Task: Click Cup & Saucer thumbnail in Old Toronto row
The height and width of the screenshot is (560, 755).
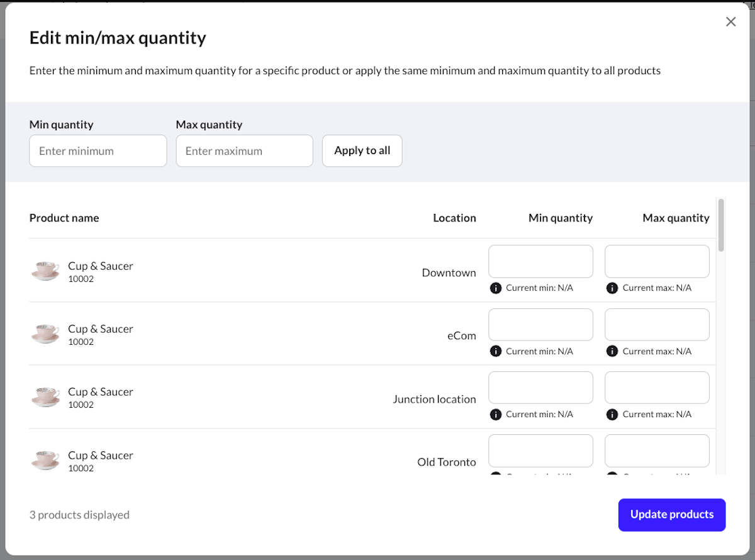Action: [45, 461]
